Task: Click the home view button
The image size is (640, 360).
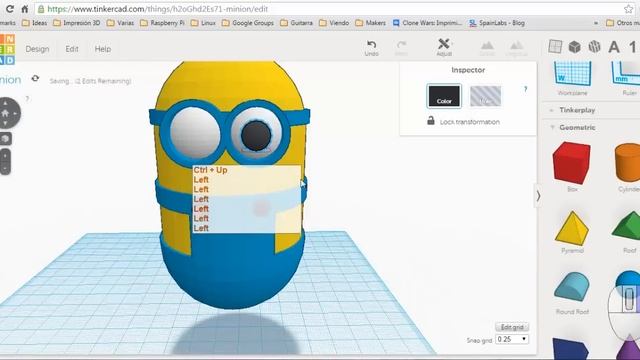Action: tap(5, 113)
